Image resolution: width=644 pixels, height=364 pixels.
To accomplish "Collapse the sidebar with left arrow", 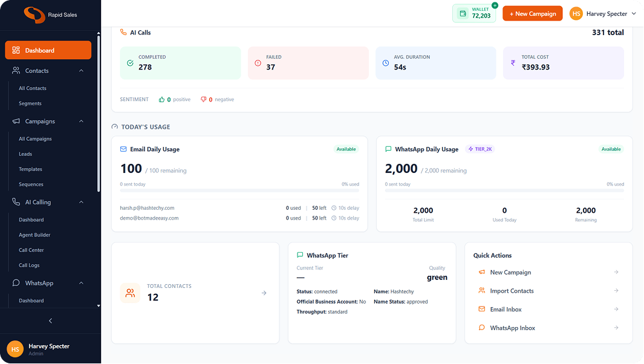I will (x=51, y=321).
